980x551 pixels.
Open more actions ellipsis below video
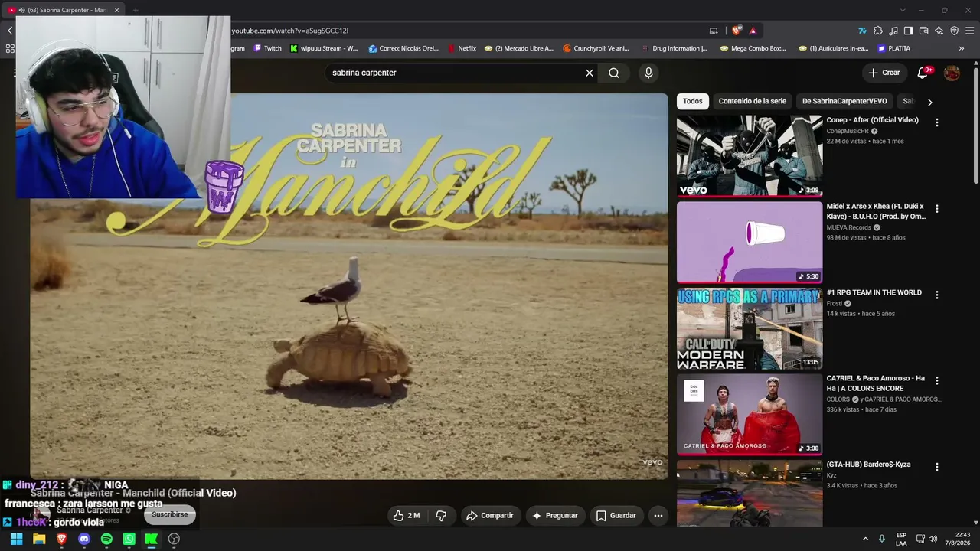click(658, 516)
